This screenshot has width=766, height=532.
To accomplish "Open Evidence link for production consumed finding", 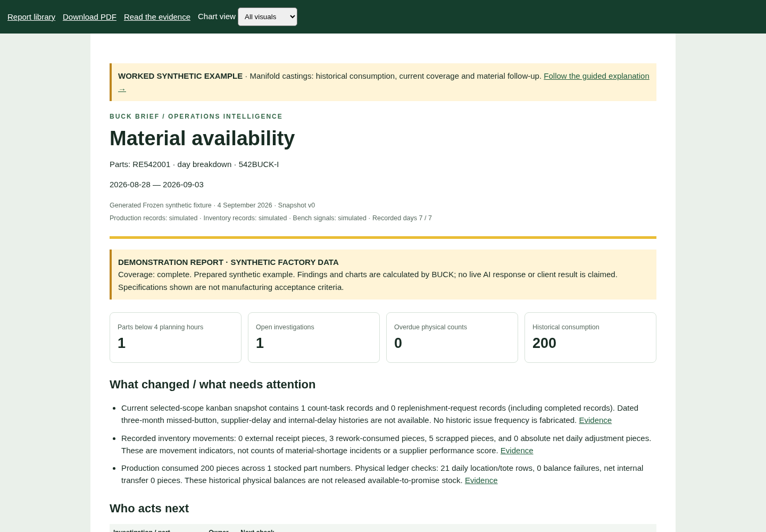I will click(481, 480).
